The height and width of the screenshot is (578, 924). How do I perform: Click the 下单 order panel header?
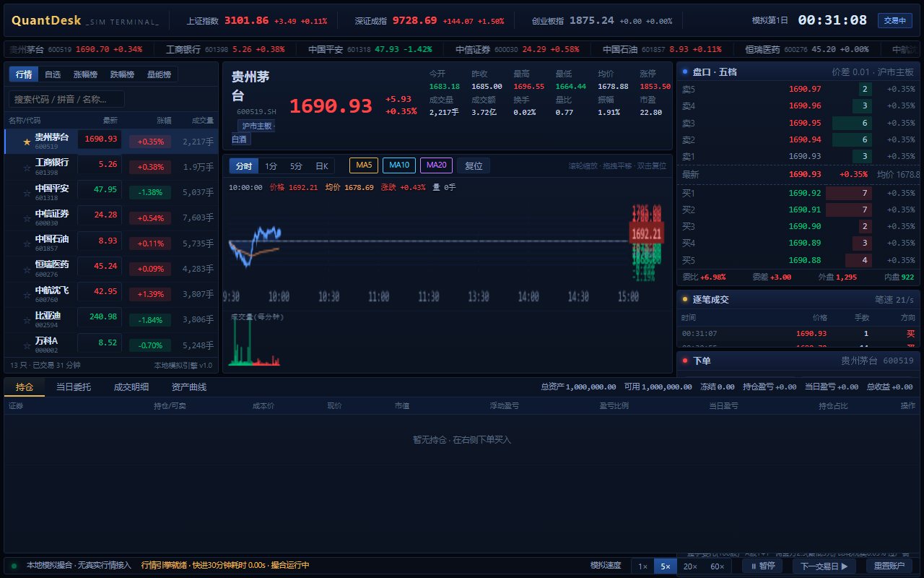click(x=798, y=361)
